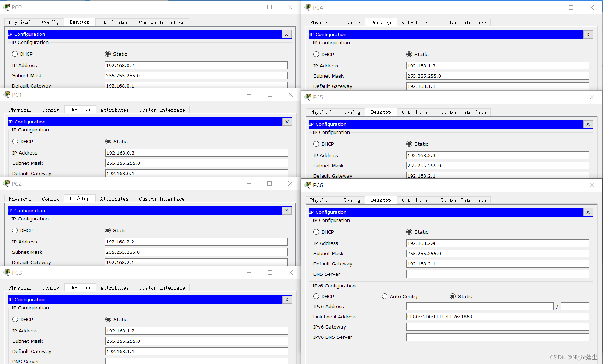Close the IP Configuration panel in PC5
The width and height of the screenshot is (603, 364).
point(588,124)
